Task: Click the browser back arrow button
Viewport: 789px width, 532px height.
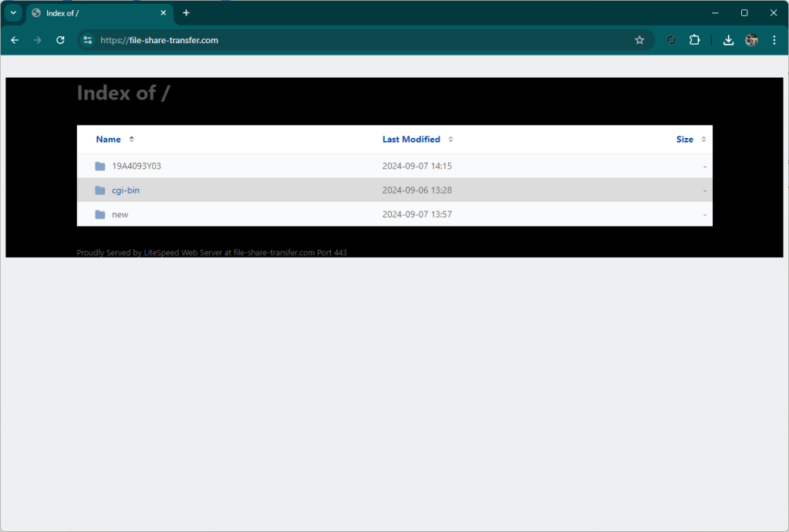Action: (x=15, y=40)
